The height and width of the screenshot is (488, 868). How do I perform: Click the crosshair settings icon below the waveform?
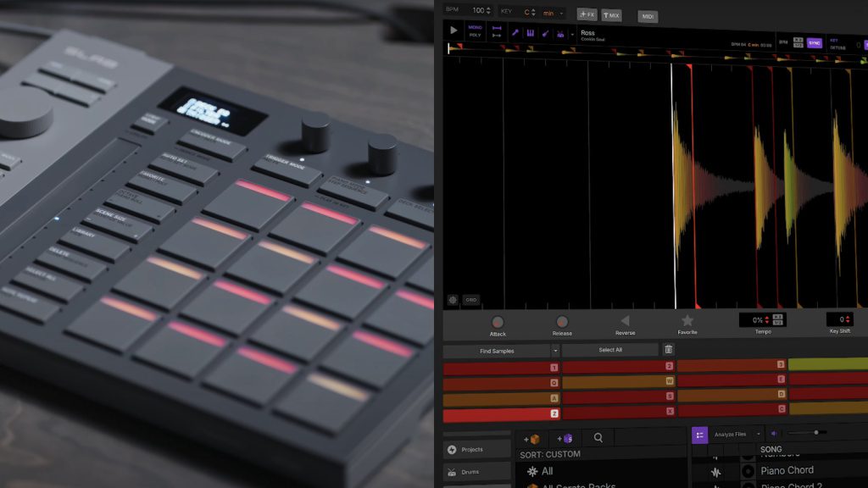(453, 300)
